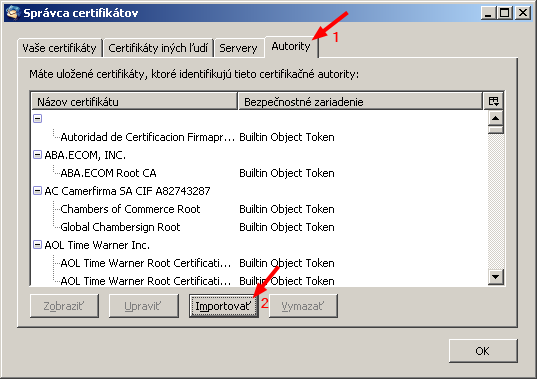Collapse the unnamed top tree group
The width and height of the screenshot is (537, 379).
coord(37,118)
